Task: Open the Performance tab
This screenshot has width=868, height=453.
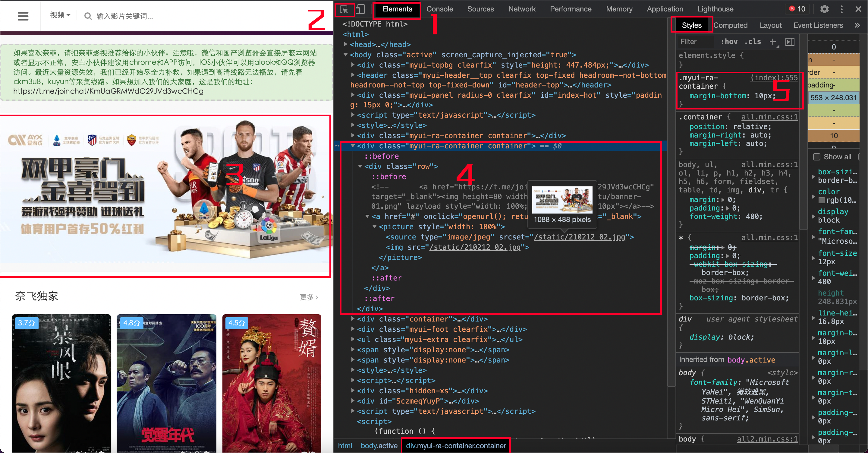Action: [x=571, y=9]
